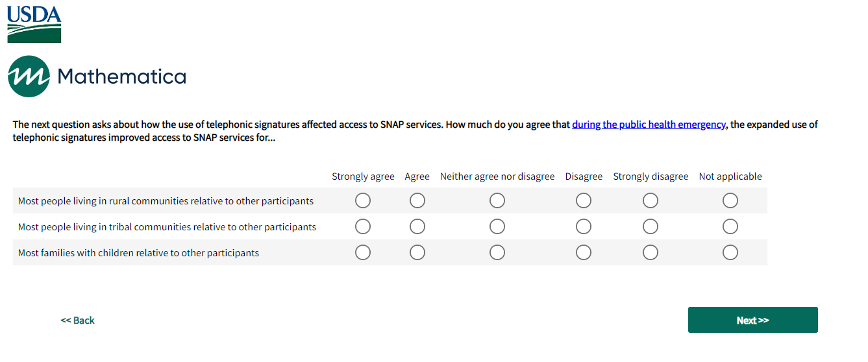Image resolution: width=868 pixels, height=362 pixels.
Task: Select Strongly agree for families with children
Action: [x=363, y=252]
